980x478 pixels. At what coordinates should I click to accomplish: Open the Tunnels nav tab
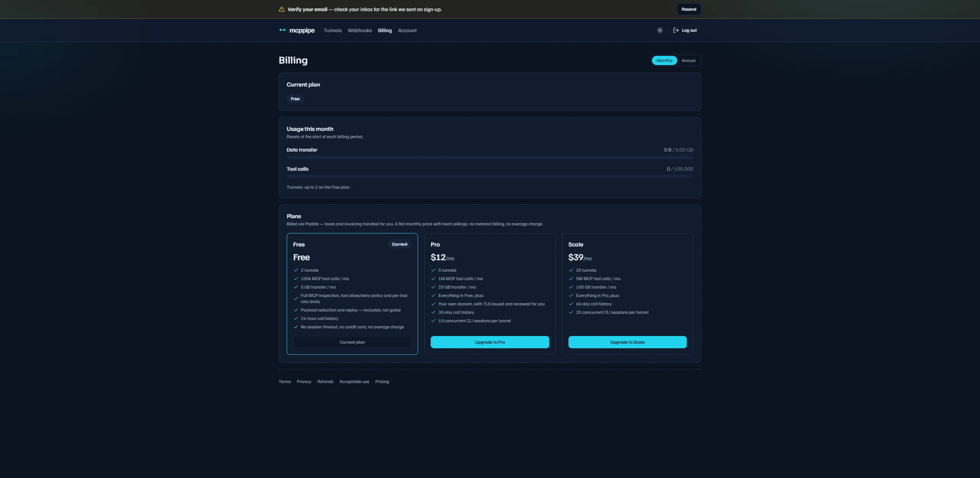[x=333, y=30]
